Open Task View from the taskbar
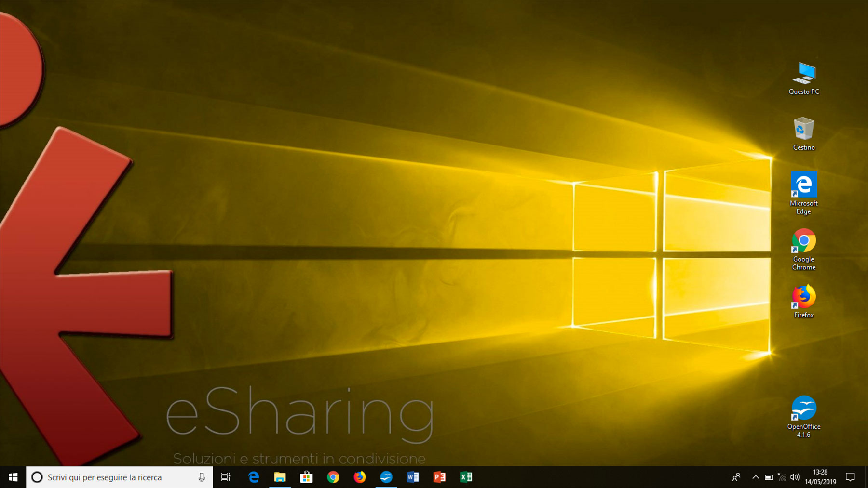 (226, 477)
